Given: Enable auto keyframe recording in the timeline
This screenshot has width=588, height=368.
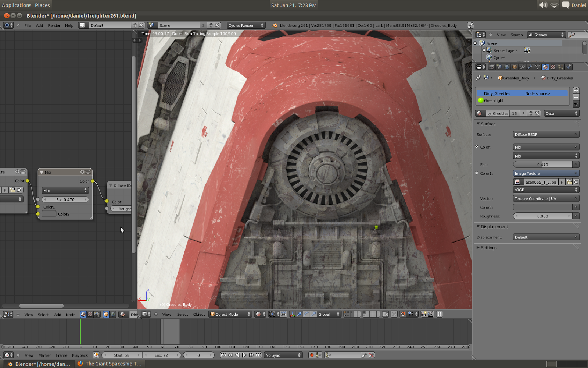Looking at the screenshot, I should [x=312, y=355].
